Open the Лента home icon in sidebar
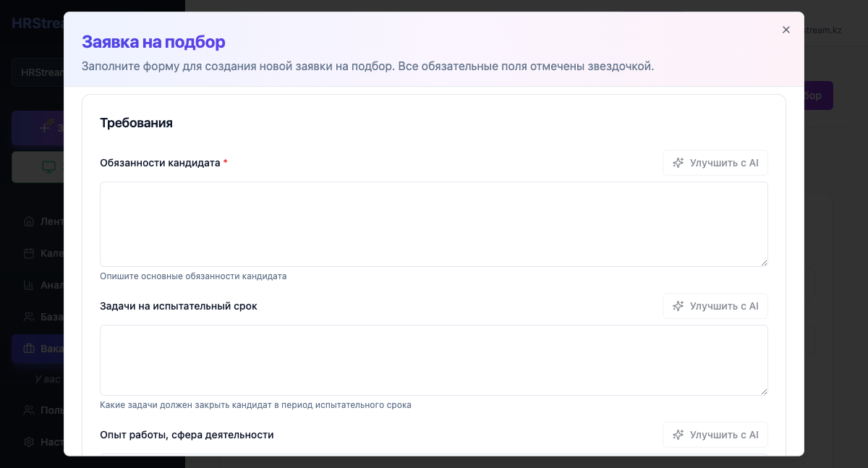 pos(29,221)
